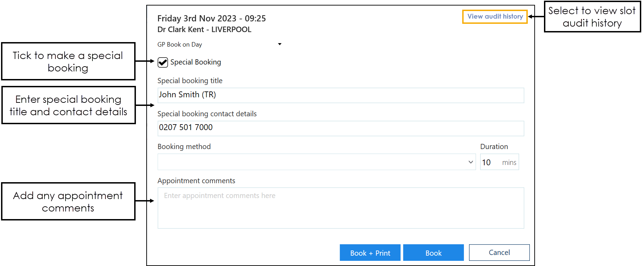
Task: Click the Special booking title field
Action: click(x=340, y=95)
